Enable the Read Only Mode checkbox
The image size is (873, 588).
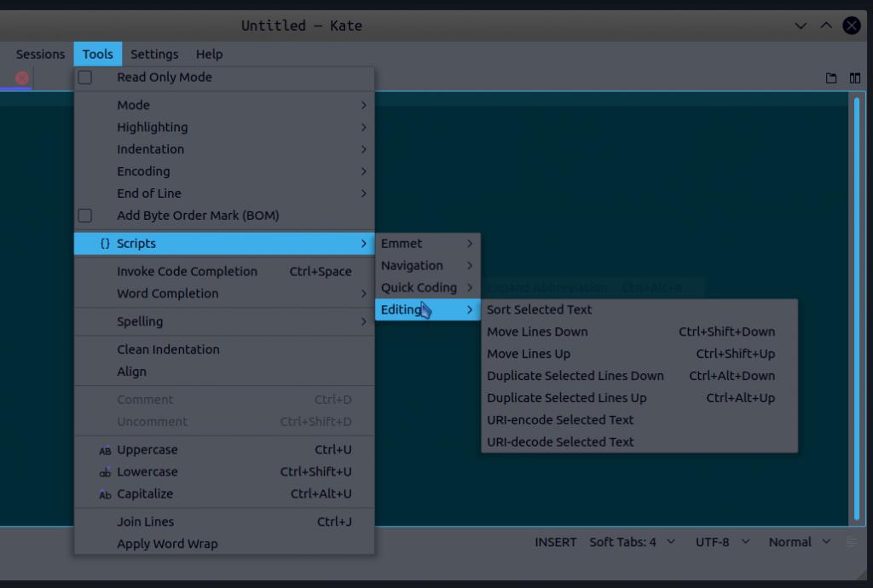tap(85, 78)
